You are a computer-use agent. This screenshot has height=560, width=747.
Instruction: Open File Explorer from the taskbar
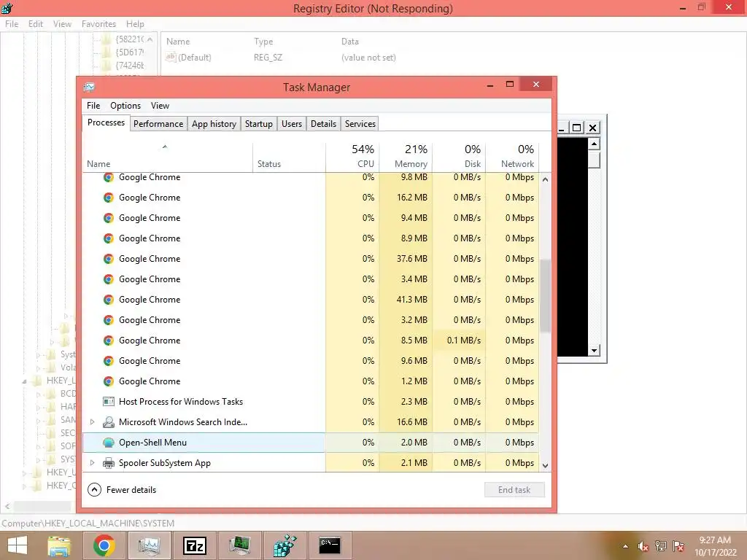coord(60,545)
